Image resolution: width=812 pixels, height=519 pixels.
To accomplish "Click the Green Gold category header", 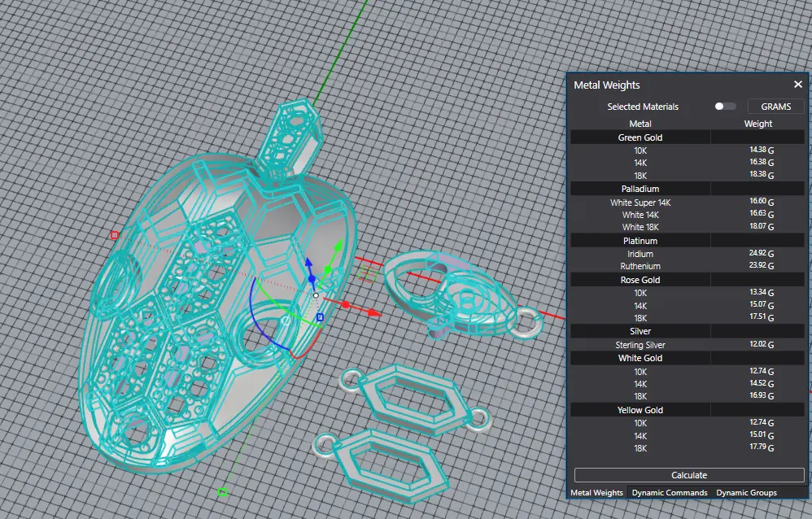I will pos(640,137).
